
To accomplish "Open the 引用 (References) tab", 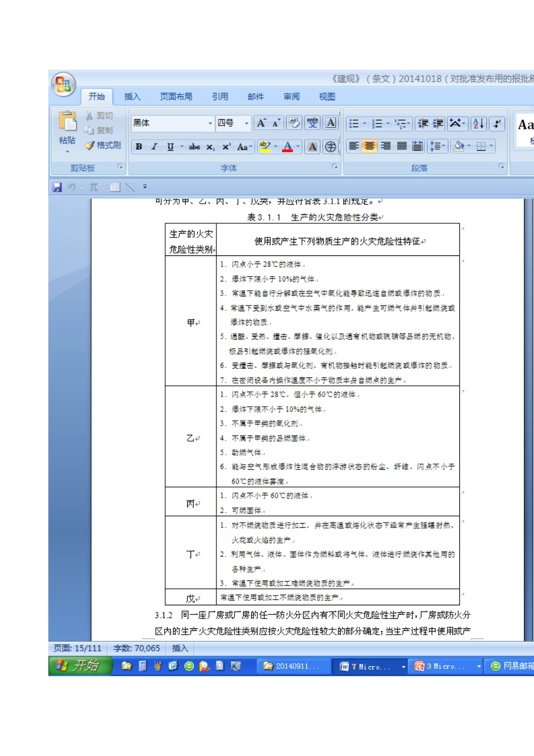I will pos(220,97).
